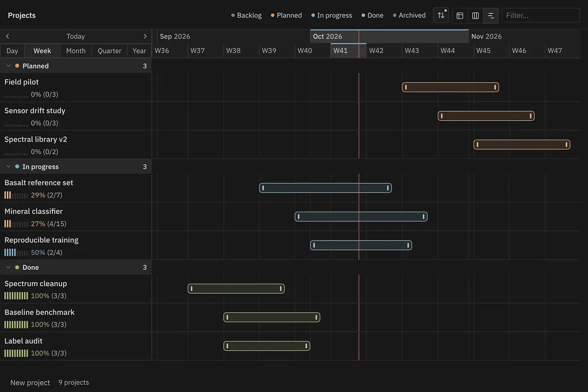Switch timeline scale to Year
588x392 pixels.
click(x=139, y=51)
